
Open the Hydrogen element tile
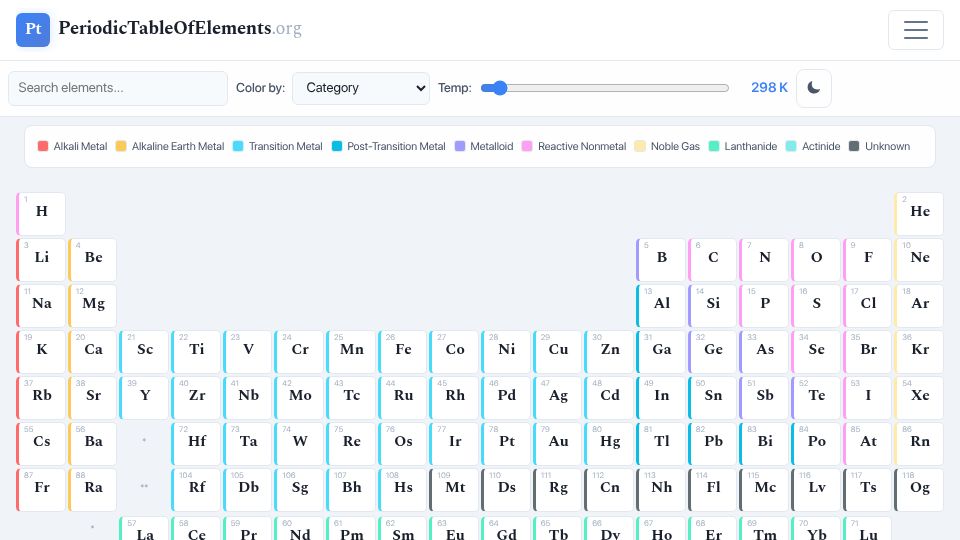40,214
